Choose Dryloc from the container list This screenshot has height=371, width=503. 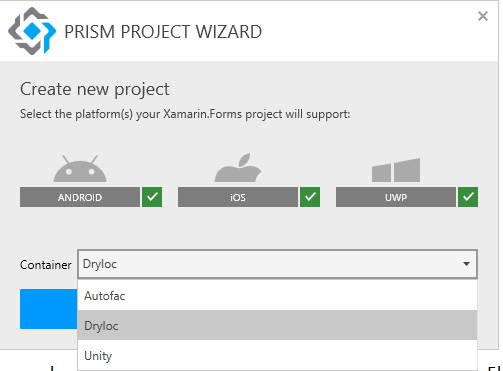[277, 325]
